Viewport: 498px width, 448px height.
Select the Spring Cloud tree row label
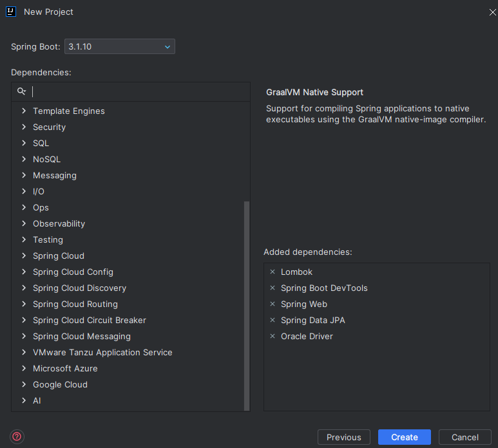pyautogui.click(x=59, y=256)
